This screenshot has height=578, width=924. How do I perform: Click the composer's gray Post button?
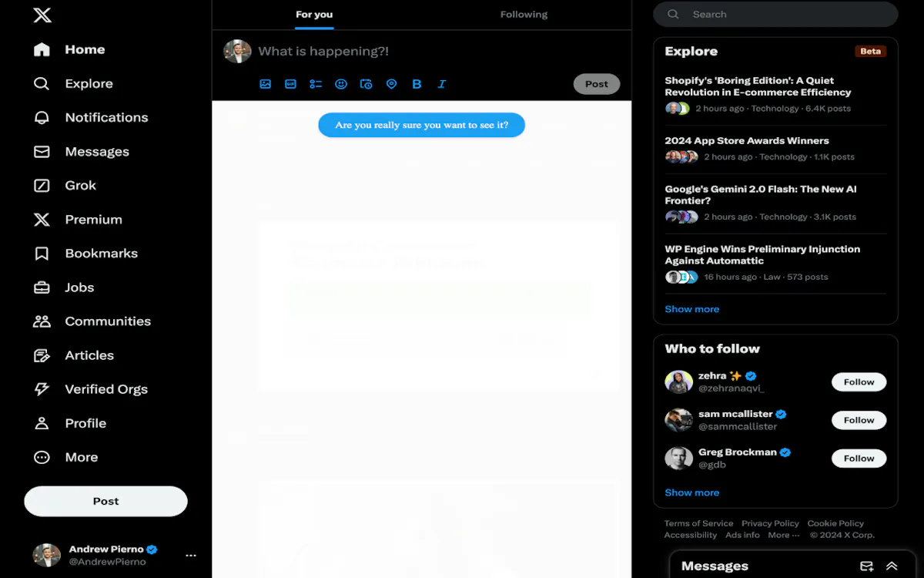[x=597, y=84]
